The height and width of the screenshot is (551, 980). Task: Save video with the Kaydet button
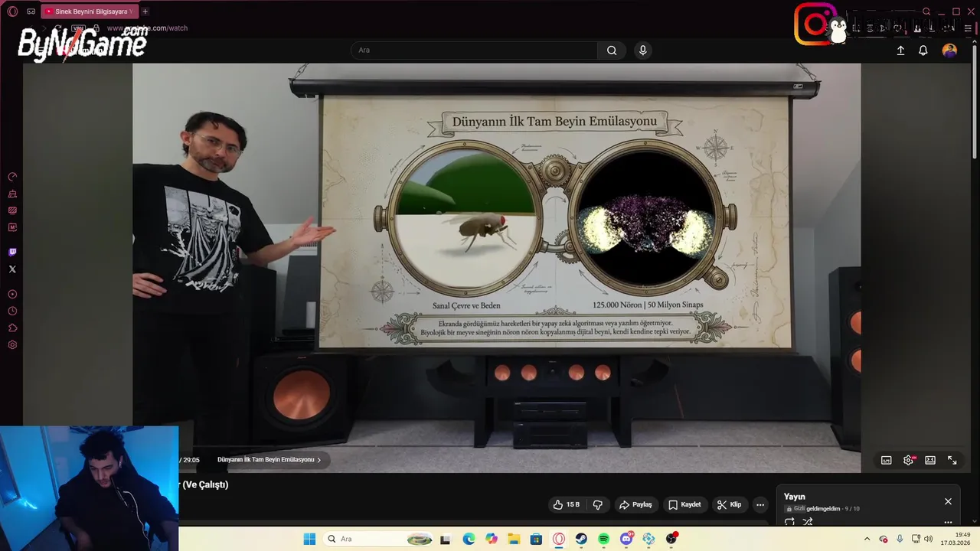[x=684, y=504]
